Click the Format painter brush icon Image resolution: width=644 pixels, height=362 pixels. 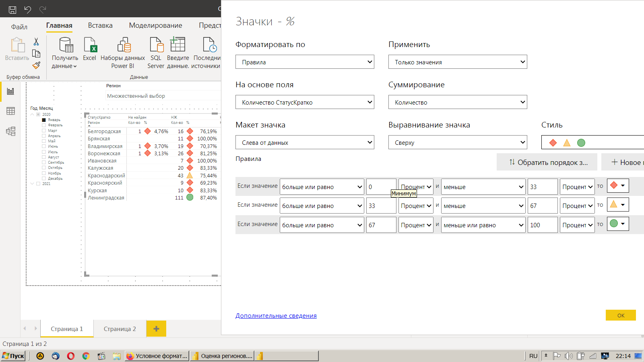(x=36, y=65)
